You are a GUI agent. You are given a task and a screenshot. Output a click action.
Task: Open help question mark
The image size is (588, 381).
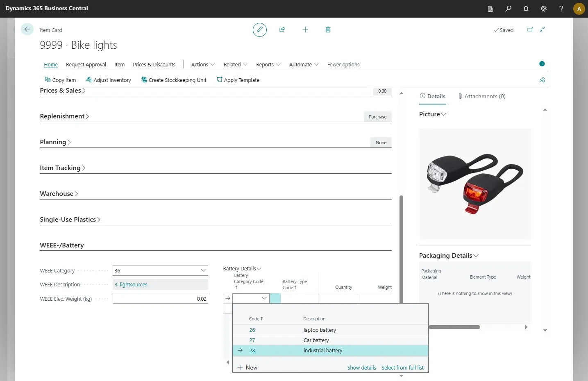561,9
